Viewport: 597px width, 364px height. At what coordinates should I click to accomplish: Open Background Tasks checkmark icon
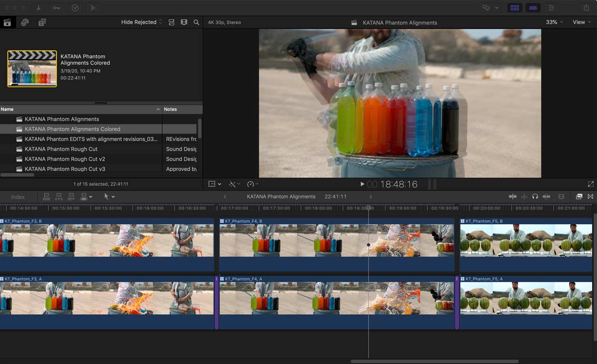coord(75,7)
